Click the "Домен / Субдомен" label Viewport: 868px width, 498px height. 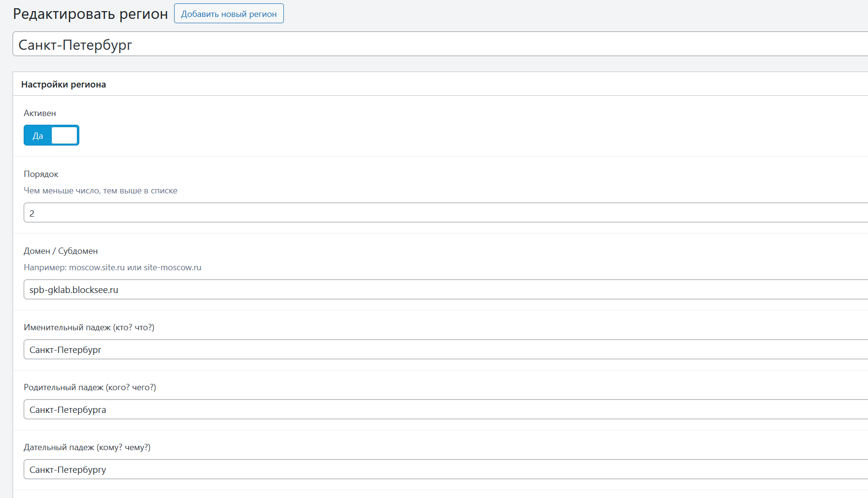click(61, 251)
